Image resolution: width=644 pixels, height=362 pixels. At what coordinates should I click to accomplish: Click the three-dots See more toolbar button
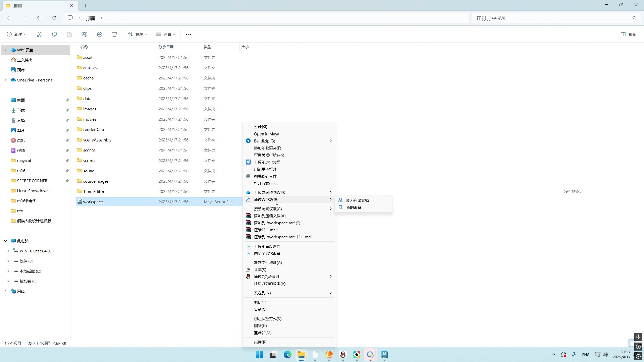click(x=188, y=34)
